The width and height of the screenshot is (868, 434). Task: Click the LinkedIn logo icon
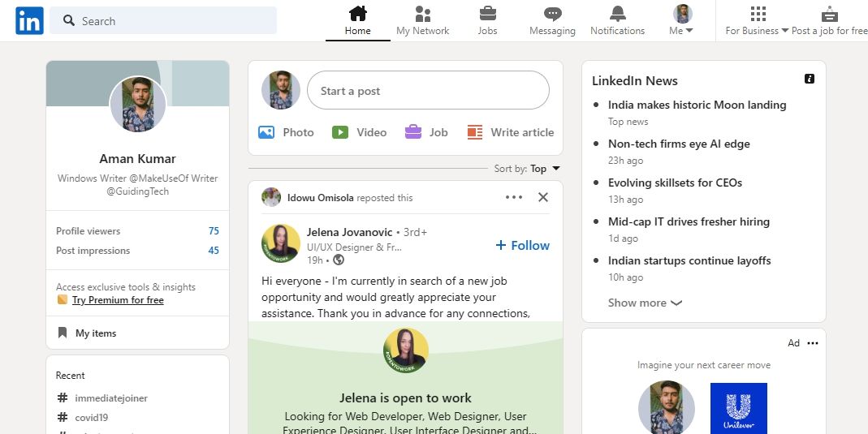point(29,21)
